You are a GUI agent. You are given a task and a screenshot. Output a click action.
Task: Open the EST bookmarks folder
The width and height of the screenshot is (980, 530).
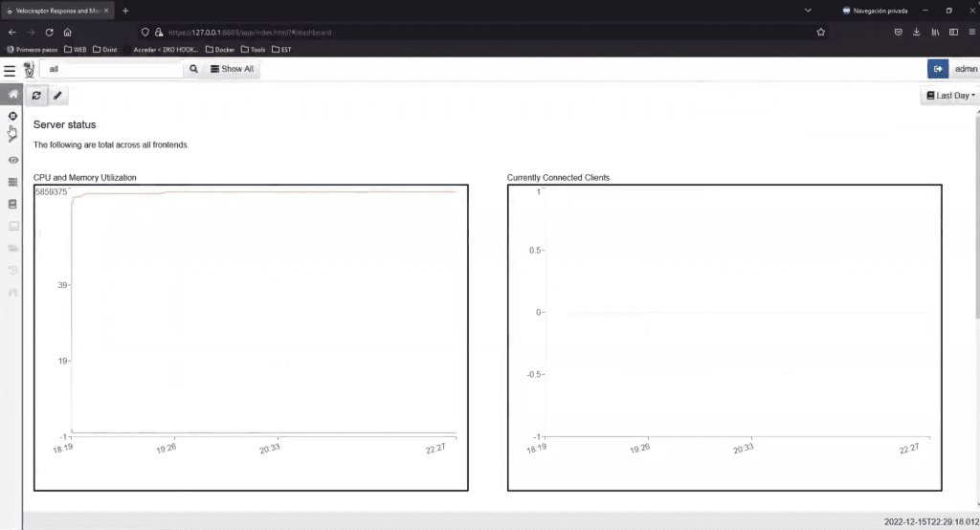(x=281, y=50)
